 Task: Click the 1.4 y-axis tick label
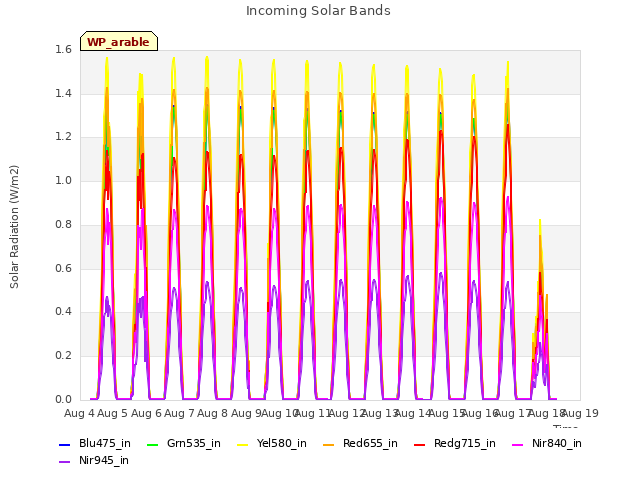tap(63, 93)
